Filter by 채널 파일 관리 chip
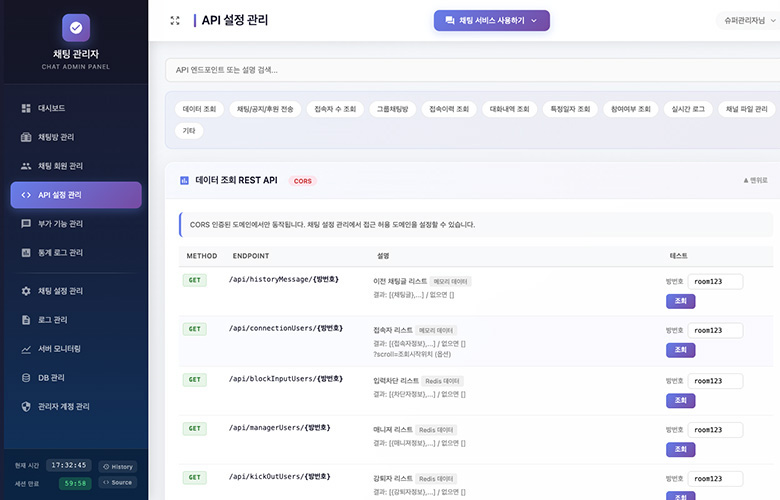The image size is (780, 500). tap(746, 109)
